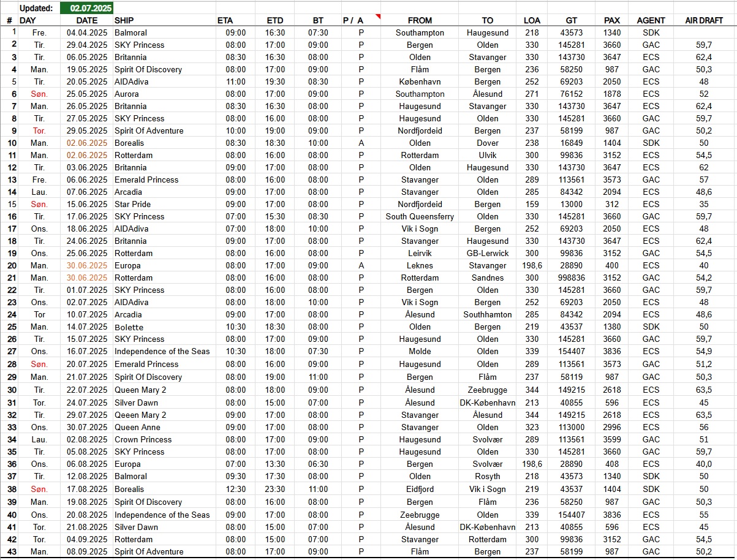Select the GT value 13000
The image size is (737, 560).
(x=572, y=204)
